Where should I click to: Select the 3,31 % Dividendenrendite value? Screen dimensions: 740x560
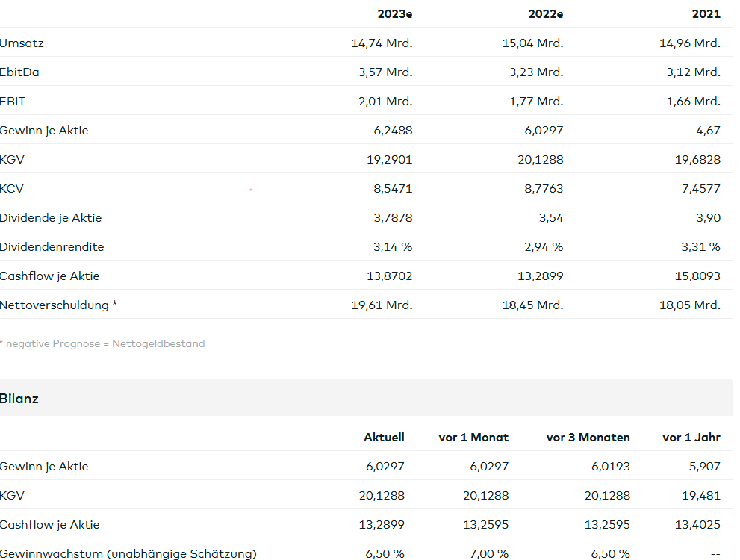tap(700, 247)
